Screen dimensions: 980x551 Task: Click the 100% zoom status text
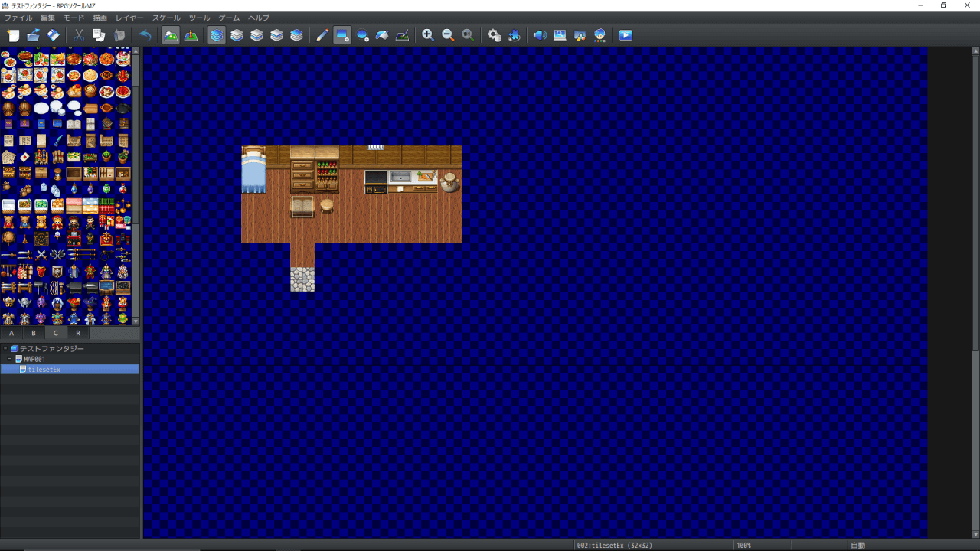coord(743,546)
